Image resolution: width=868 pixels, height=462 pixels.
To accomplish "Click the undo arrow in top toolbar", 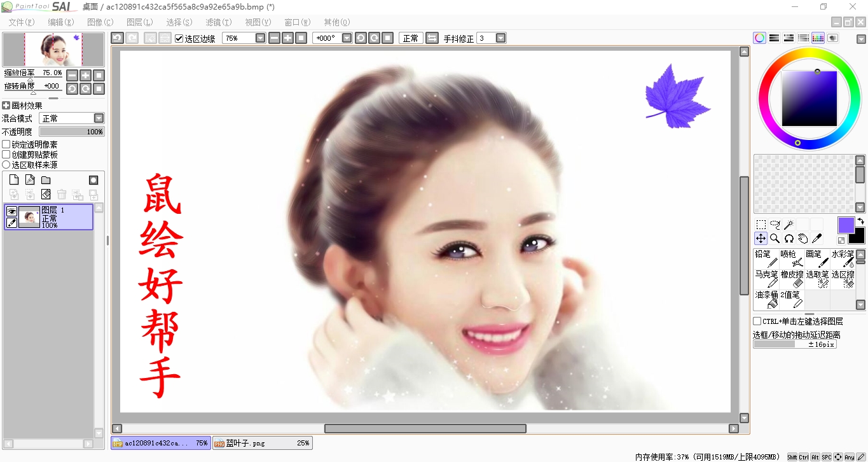I will (x=117, y=38).
